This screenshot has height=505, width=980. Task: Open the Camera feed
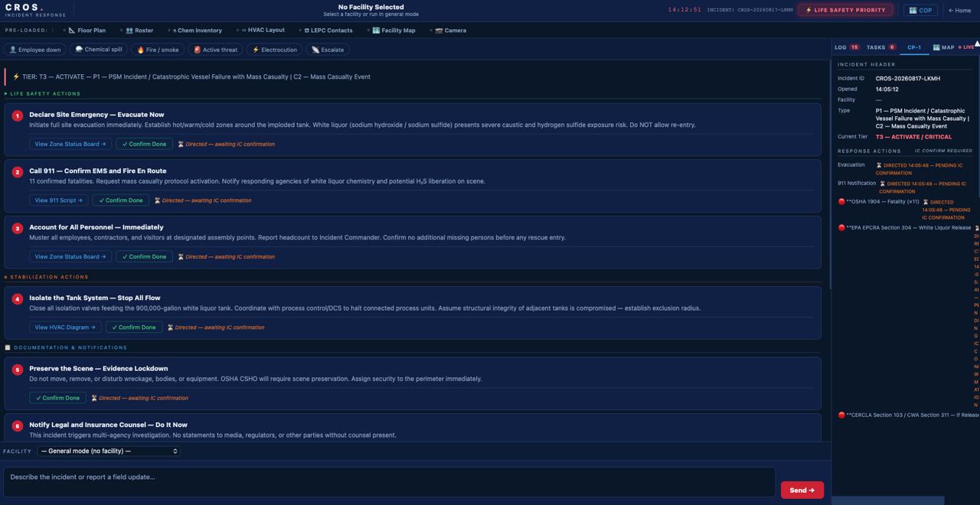450,31
